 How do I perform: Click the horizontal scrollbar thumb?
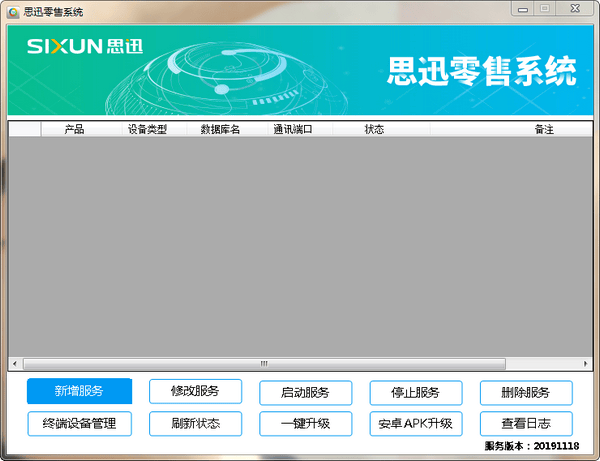coord(264,364)
